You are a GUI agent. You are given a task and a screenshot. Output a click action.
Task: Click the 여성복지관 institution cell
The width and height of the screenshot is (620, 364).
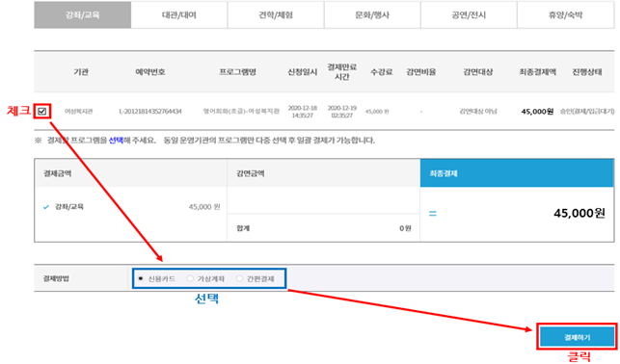(x=79, y=112)
